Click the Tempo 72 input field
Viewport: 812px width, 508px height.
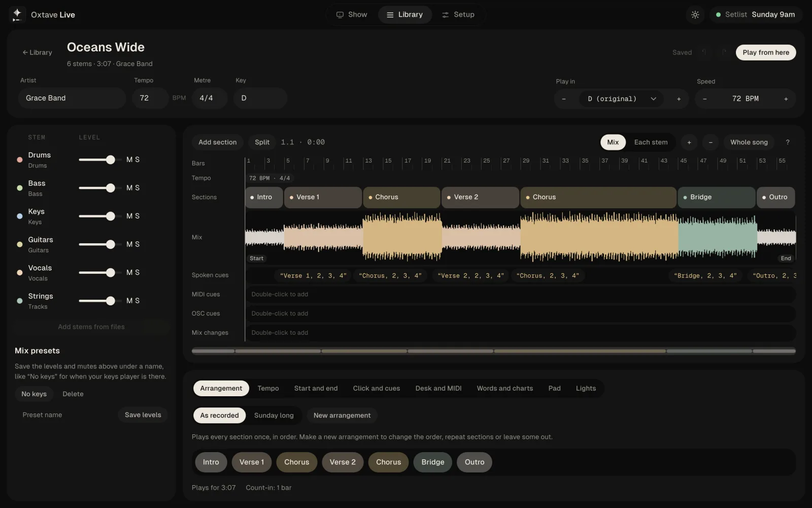click(x=149, y=98)
